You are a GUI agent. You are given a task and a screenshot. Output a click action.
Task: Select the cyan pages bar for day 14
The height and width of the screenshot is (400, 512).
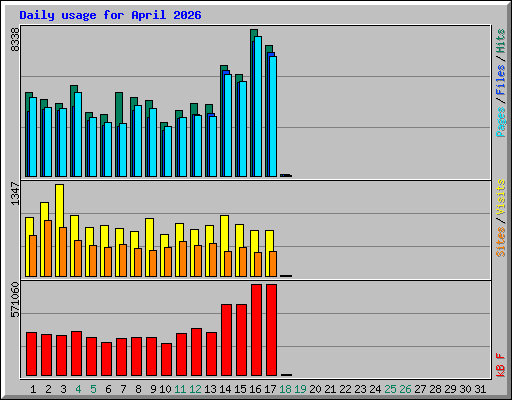pos(228,125)
